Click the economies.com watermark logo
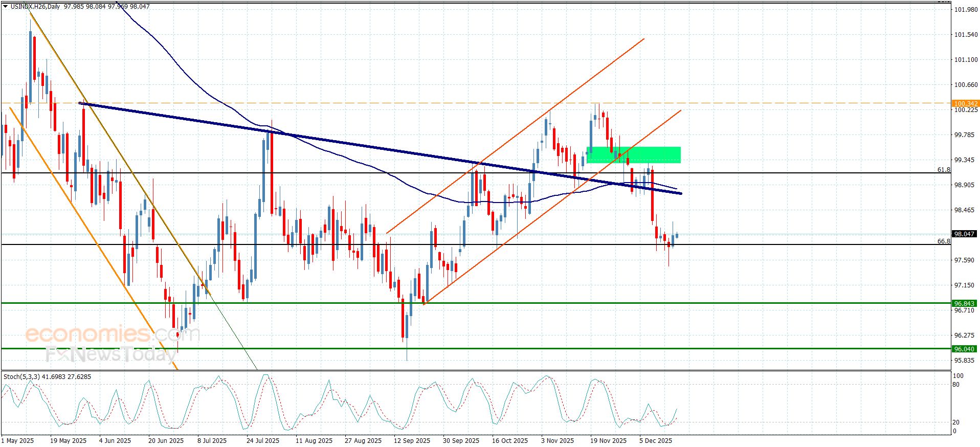Viewport: 980px width, 447px height. click(112, 334)
